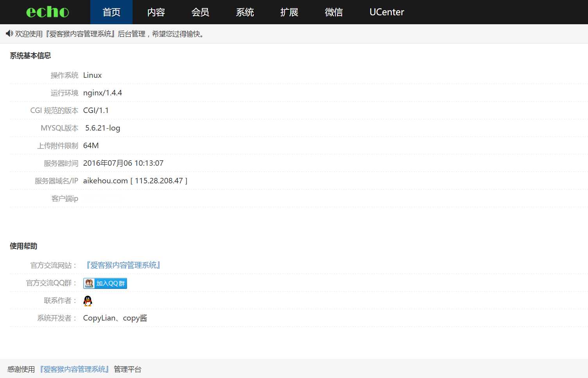
Task: Open the 首页 navigation tab
Action: pyautogui.click(x=111, y=12)
